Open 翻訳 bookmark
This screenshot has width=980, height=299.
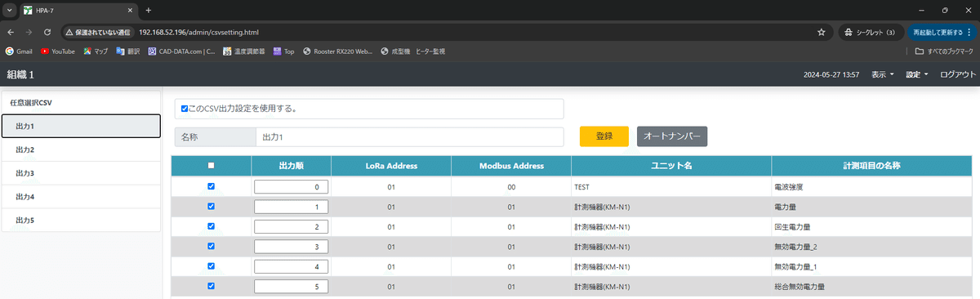[x=128, y=51]
